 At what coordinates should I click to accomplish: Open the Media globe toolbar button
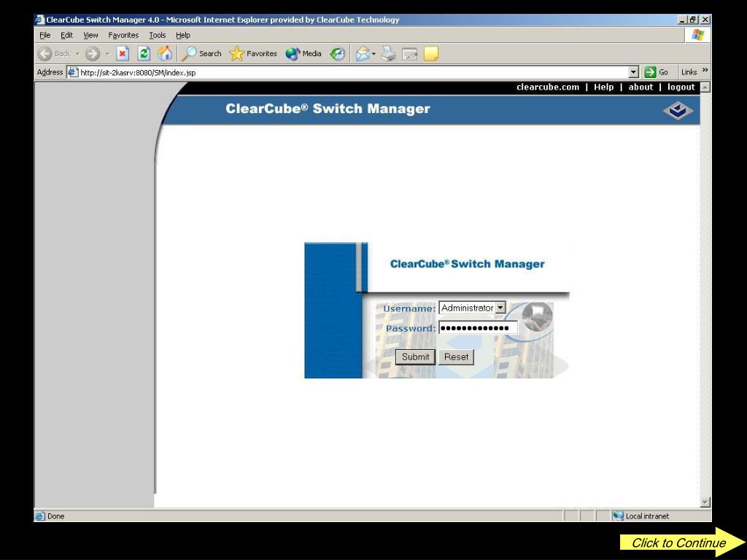[303, 54]
